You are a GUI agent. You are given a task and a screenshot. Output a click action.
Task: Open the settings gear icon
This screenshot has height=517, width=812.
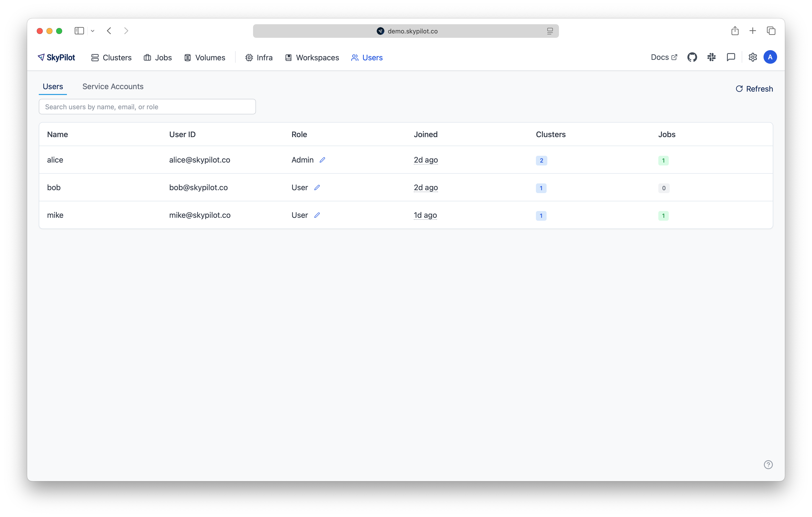753,57
